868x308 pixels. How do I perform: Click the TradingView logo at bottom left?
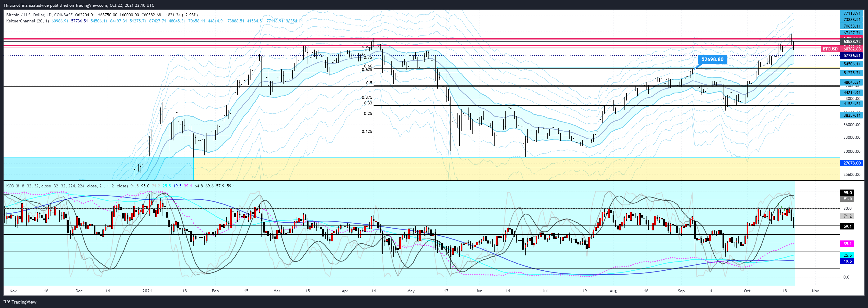click(20, 302)
